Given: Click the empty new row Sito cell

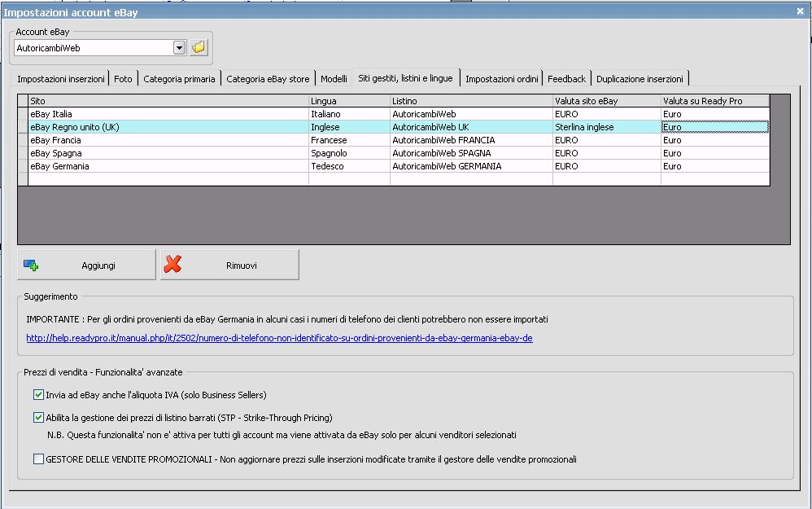Looking at the screenshot, I should [168, 179].
